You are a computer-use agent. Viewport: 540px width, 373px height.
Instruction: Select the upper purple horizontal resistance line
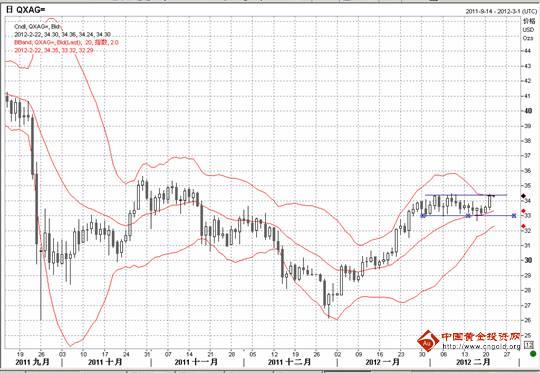click(x=466, y=195)
